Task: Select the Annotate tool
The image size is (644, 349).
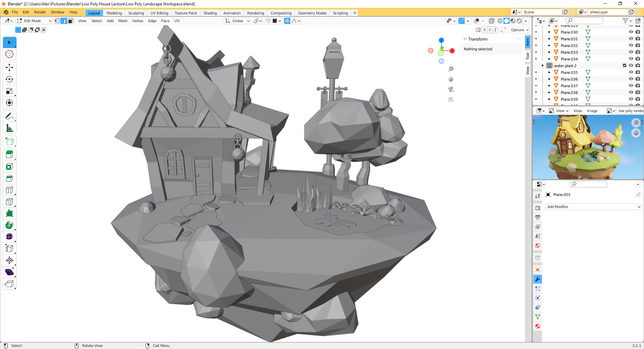Action: (x=9, y=116)
